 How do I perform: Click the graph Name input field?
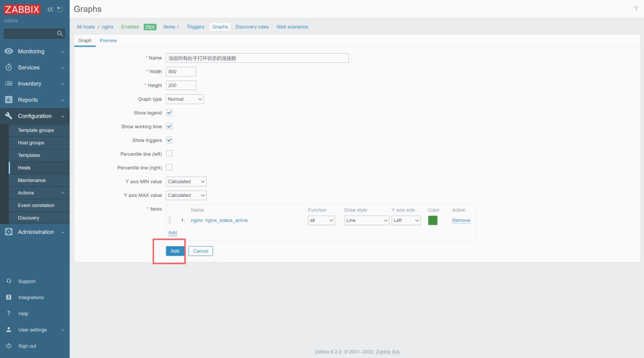pyautogui.click(x=257, y=58)
